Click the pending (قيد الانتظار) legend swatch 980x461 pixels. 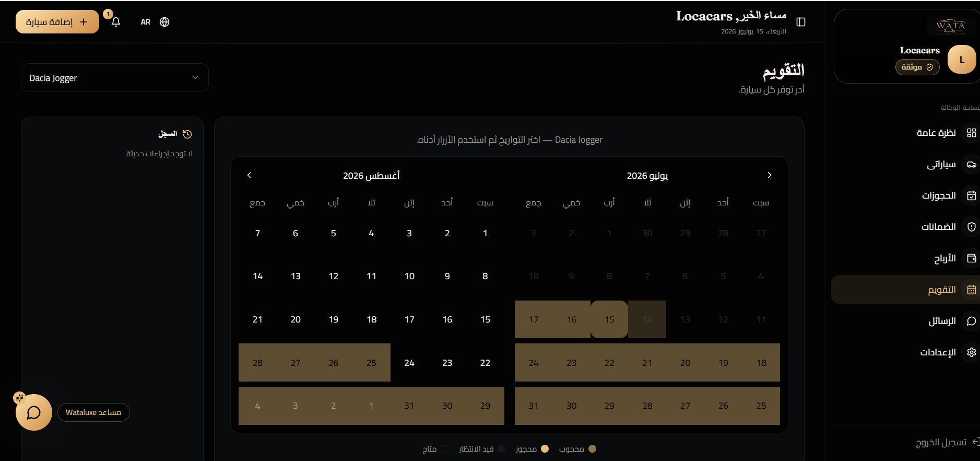(501, 448)
